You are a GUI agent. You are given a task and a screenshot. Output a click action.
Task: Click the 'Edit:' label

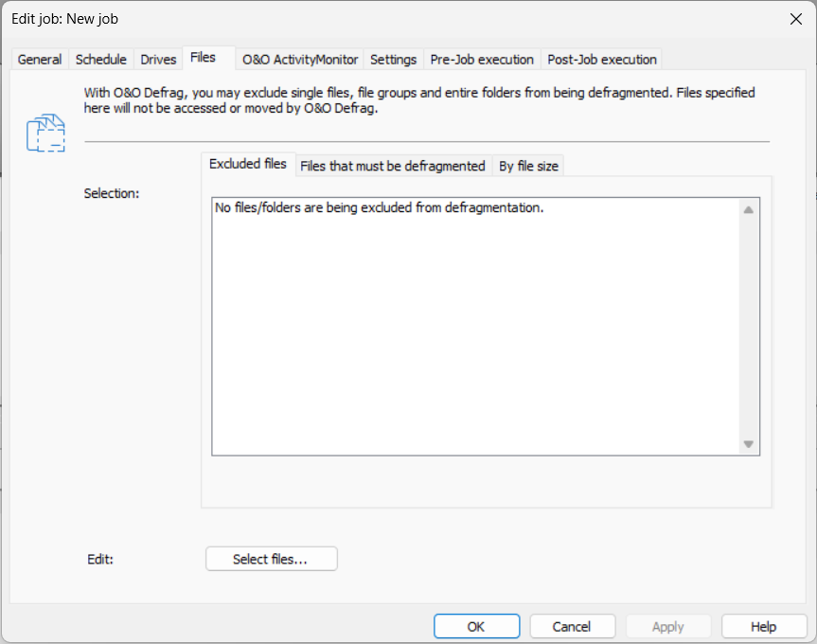(x=100, y=559)
